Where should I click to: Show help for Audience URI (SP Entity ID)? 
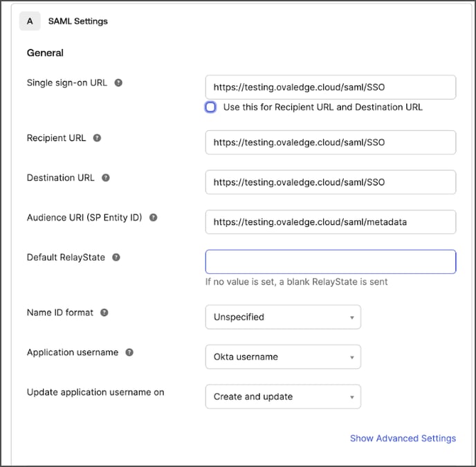coord(154,217)
